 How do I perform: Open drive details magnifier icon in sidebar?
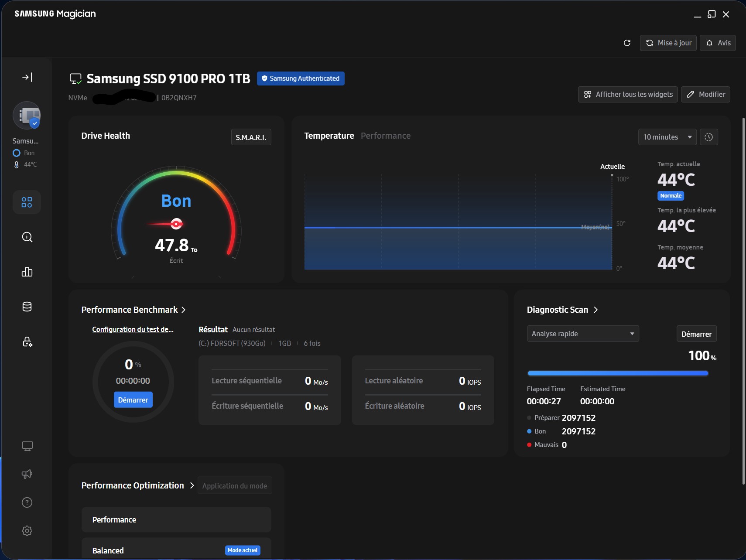[x=27, y=237]
